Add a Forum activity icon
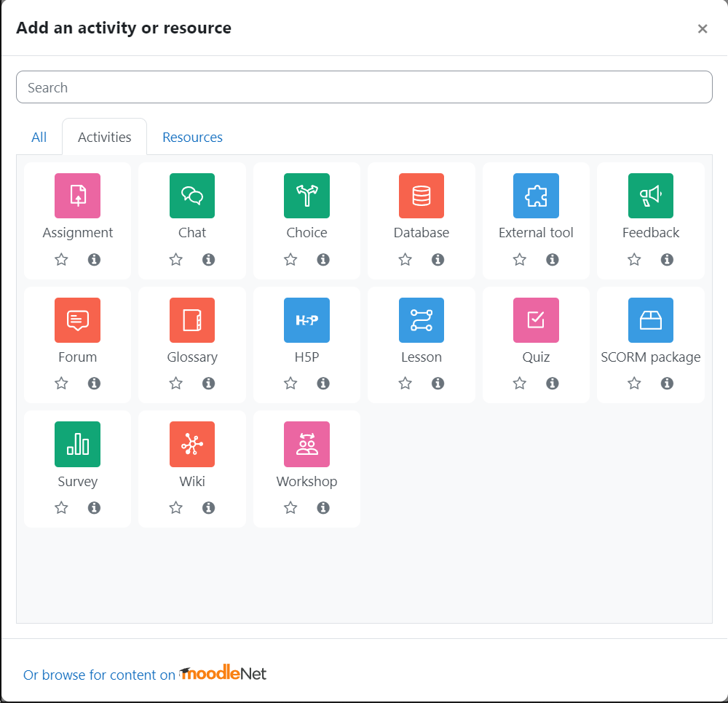Viewport: 728px width, 703px height. (x=78, y=319)
